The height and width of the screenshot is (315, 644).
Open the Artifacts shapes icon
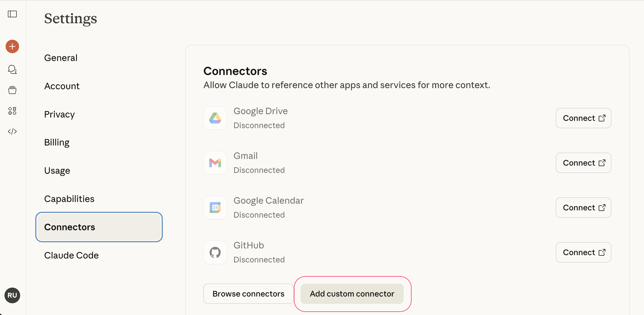(x=12, y=111)
